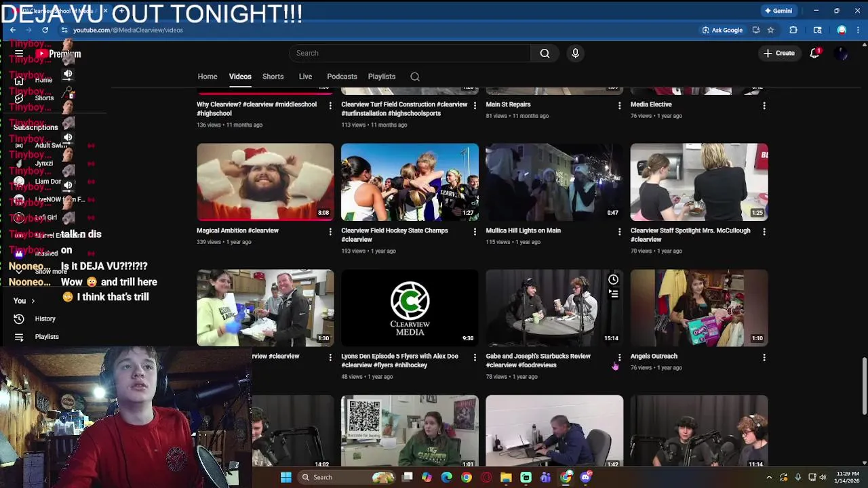
Task: Click the YouTube search input field
Action: [x=410, y=53]
